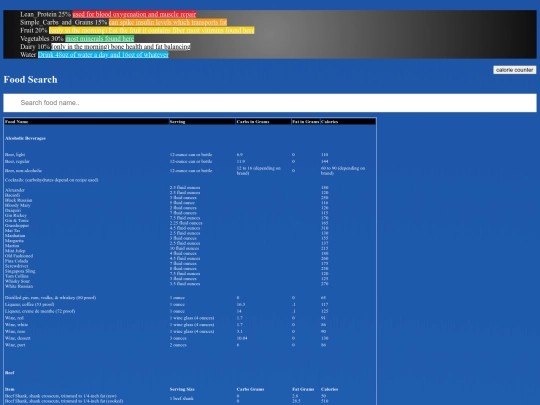
Task: Select the Tom Collins cocktail name
Action: pos(17,276)
